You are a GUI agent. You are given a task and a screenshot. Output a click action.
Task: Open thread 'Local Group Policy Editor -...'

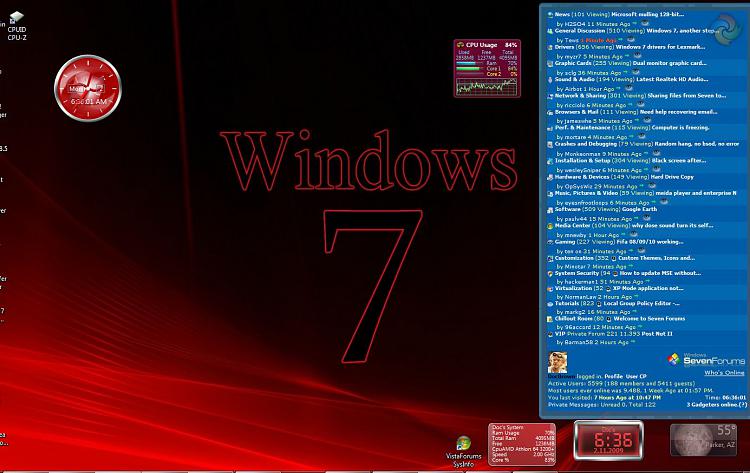641,304
